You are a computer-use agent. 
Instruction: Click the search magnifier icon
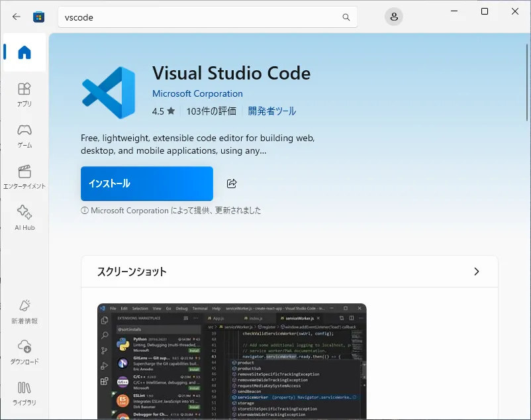tap(346, 17)
